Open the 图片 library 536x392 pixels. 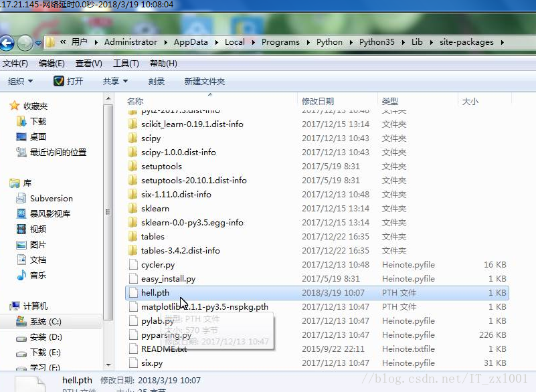(31, 245)
